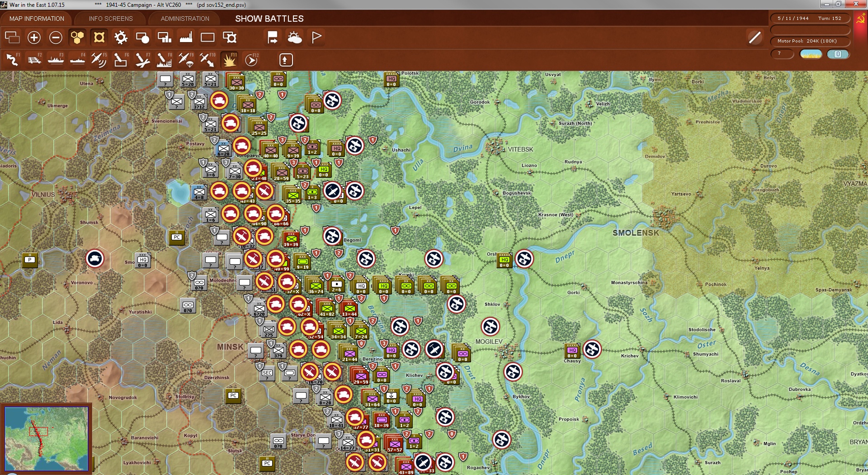Image resolution: width=868 pixels, height=475 pixels.
Task: Click the rectangle-with-frame toolbar icon
Action: 230,38
